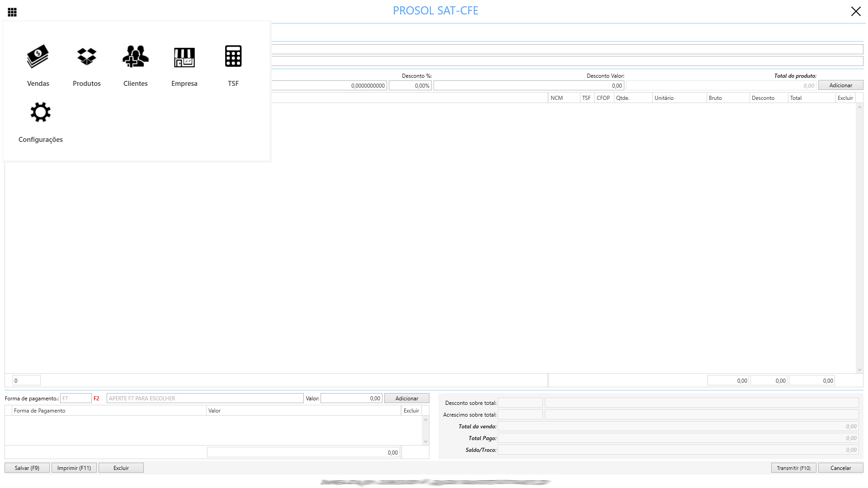This screenshot has width=868, height=488.
Task: Click payments grid scrollbar up arrow
Action: [425, 420]
